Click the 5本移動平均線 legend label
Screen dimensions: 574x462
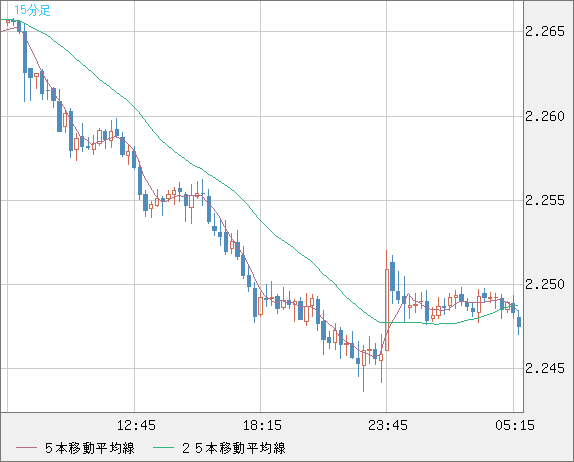[90, 448]
